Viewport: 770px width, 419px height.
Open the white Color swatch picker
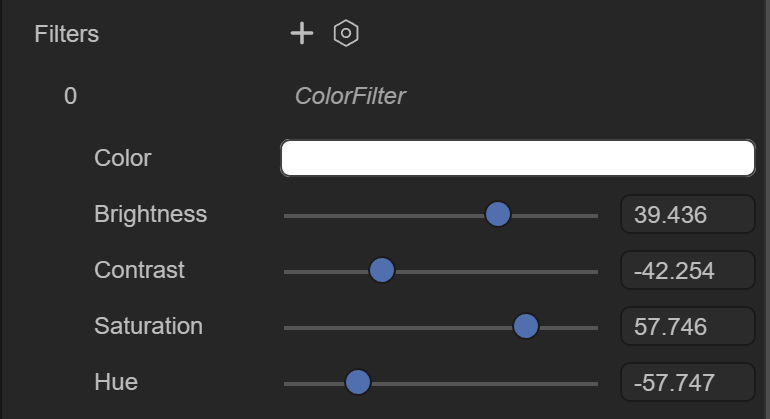click(x=518, y=158)
